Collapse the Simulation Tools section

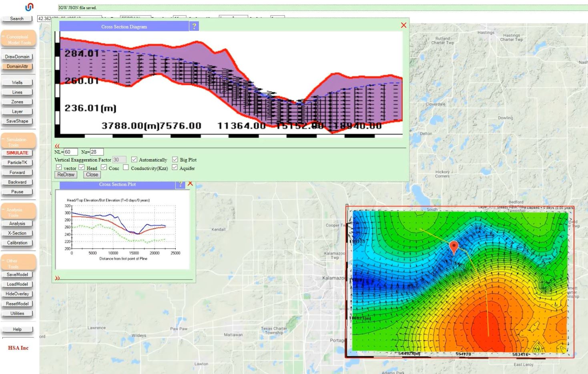(x=18, y=142)
